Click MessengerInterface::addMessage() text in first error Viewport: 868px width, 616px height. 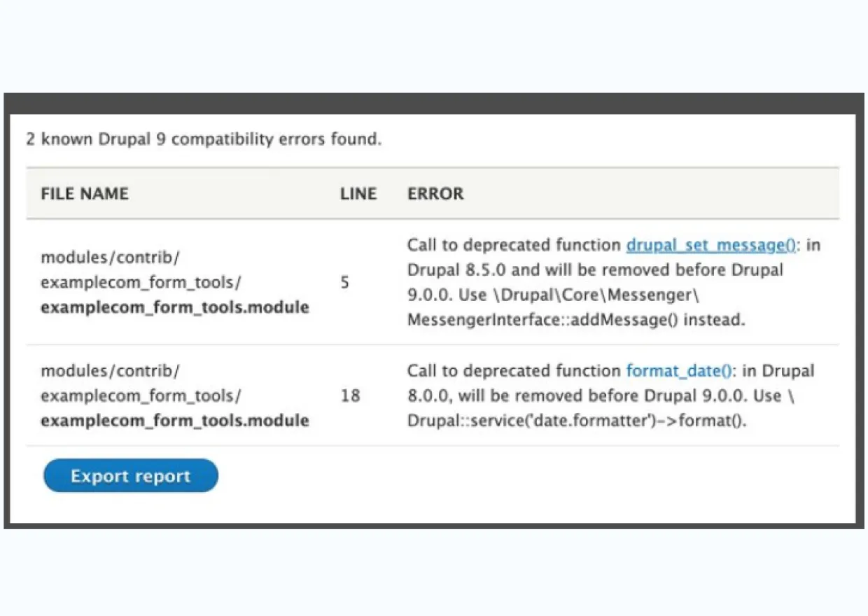coord(543,321)
